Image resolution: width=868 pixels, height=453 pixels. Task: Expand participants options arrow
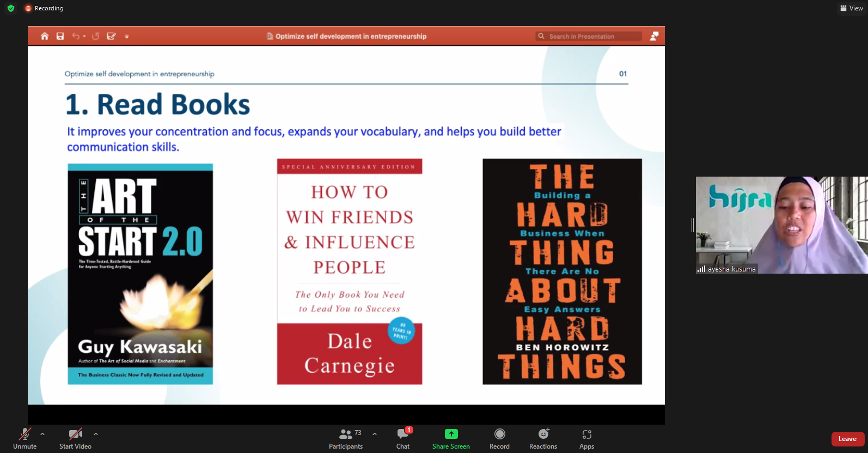(x=375, y=434)
